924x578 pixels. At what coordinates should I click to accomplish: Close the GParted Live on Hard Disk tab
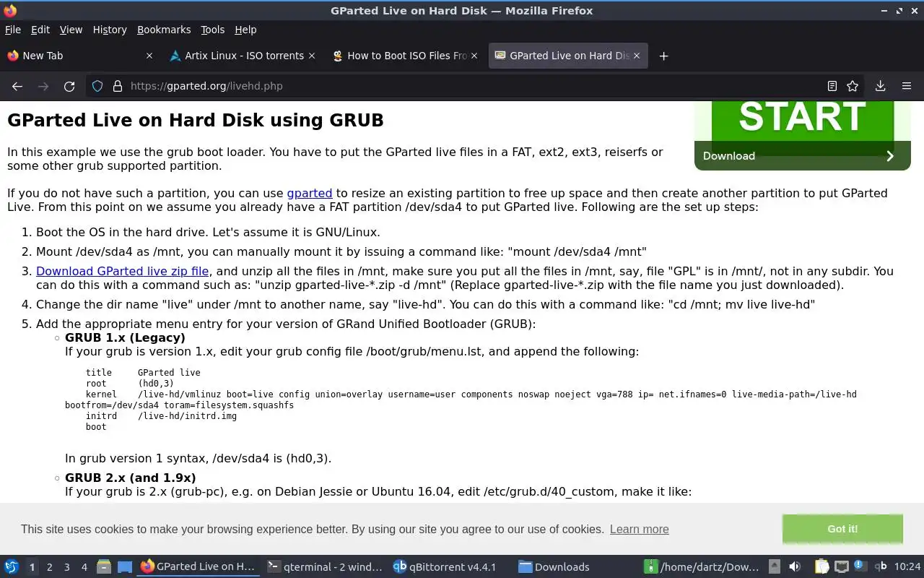click(637, 56)
